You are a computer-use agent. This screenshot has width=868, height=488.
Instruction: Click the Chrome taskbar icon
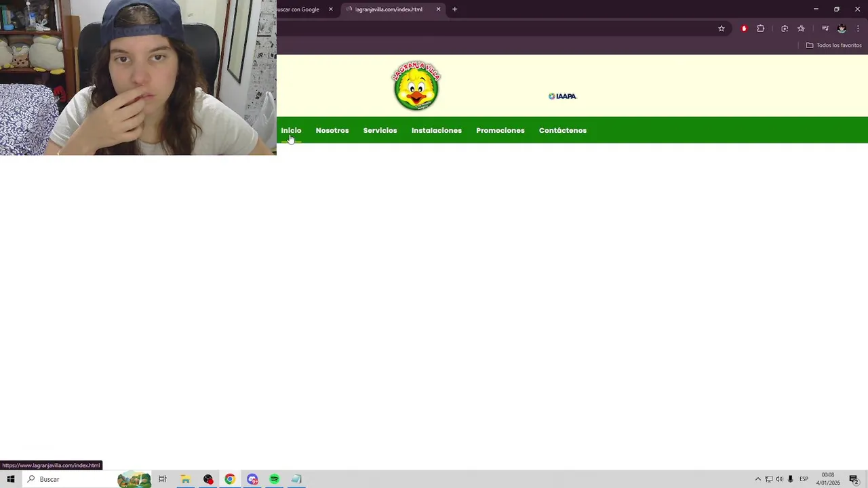tap(230, 479)
